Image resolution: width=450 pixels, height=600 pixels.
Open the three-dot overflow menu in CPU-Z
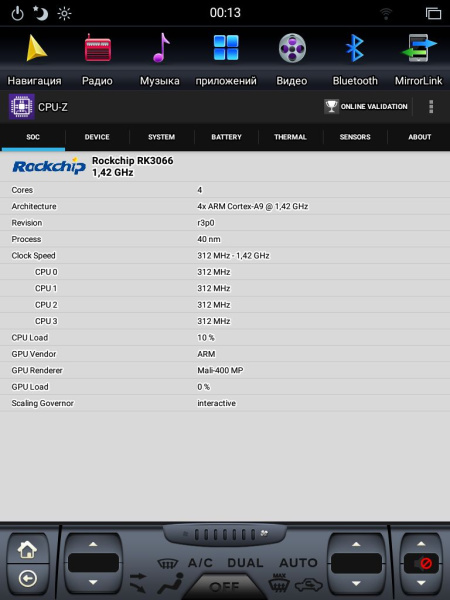coord(431,107)
